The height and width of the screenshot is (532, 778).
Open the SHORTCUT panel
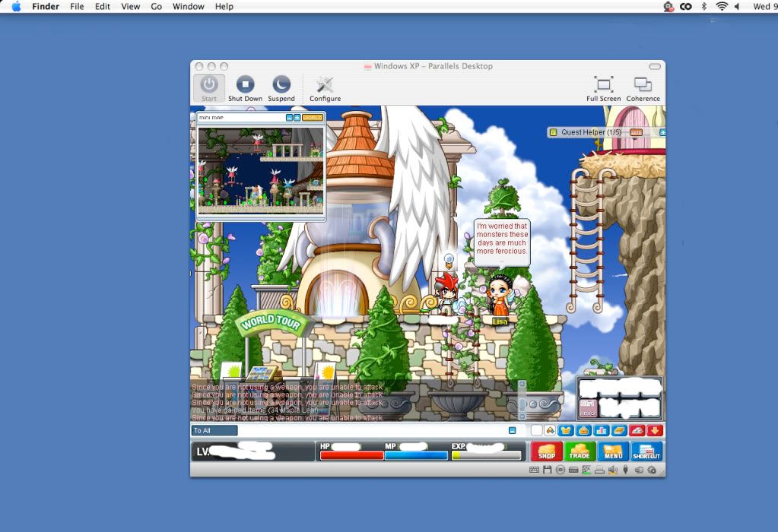pos(646,451)
